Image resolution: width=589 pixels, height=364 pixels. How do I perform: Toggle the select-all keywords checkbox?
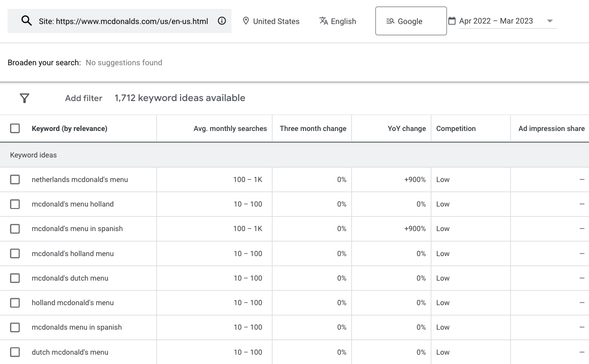click(x=15, y=129)
